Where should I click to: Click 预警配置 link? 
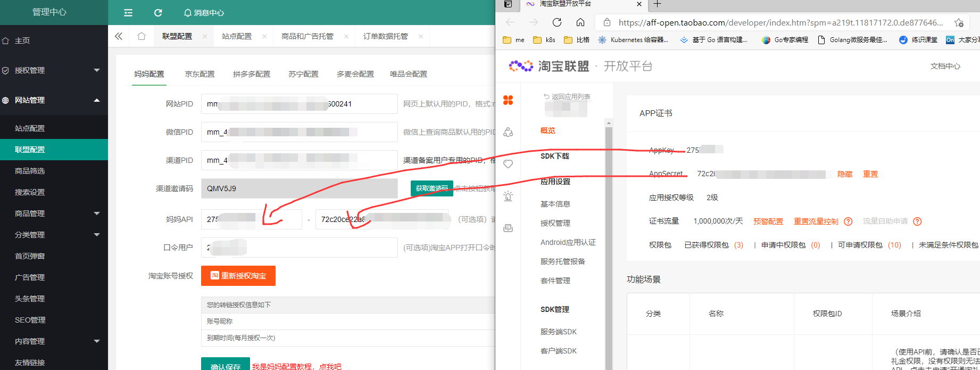pyautogui.click(x=768, y=221)
